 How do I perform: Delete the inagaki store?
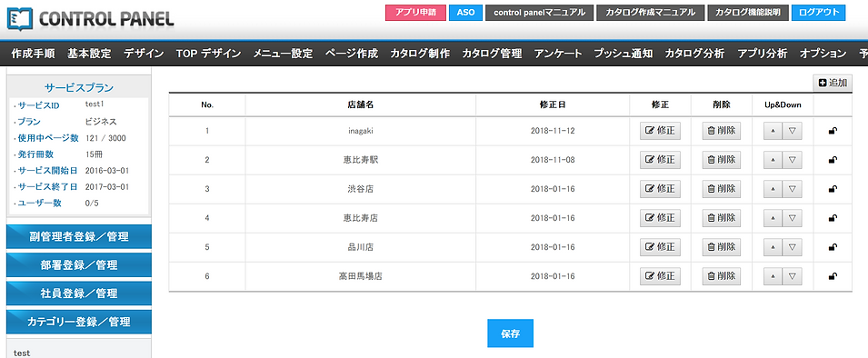pyautogui.click(x=722, y=131)
